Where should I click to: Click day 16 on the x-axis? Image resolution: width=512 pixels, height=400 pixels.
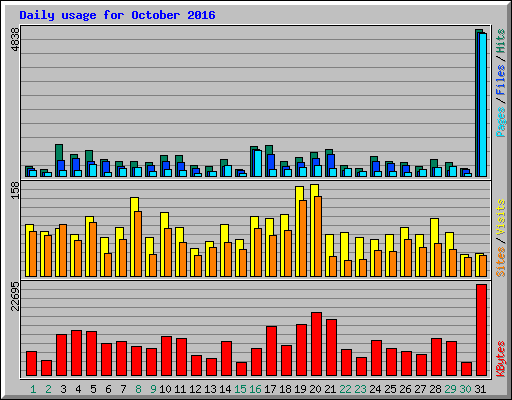(x=255, y=389)
